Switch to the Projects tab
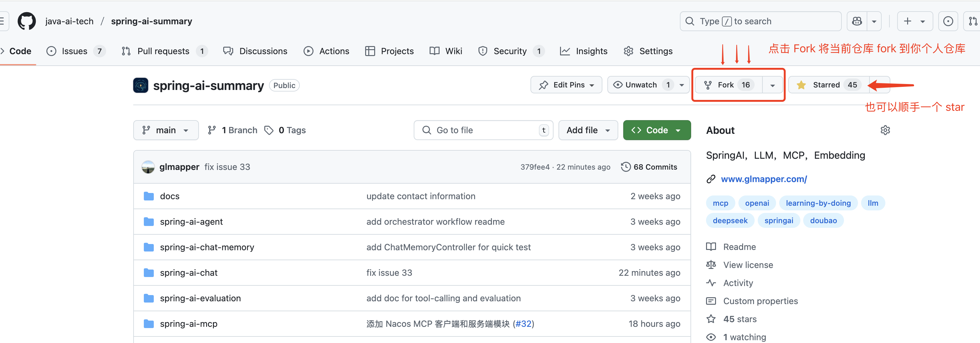The width and height of the screenshot is (980, 343). click(x=389, y=51)
